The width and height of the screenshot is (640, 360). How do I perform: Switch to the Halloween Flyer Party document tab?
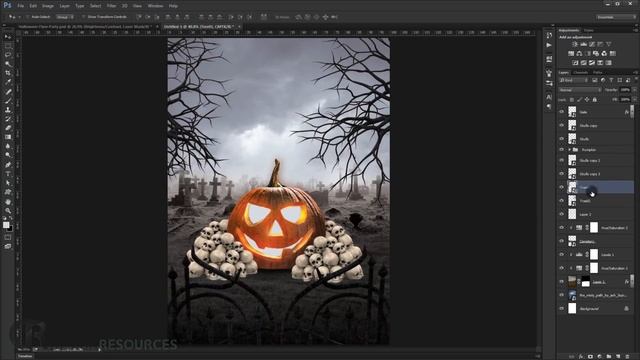[84, 27]
